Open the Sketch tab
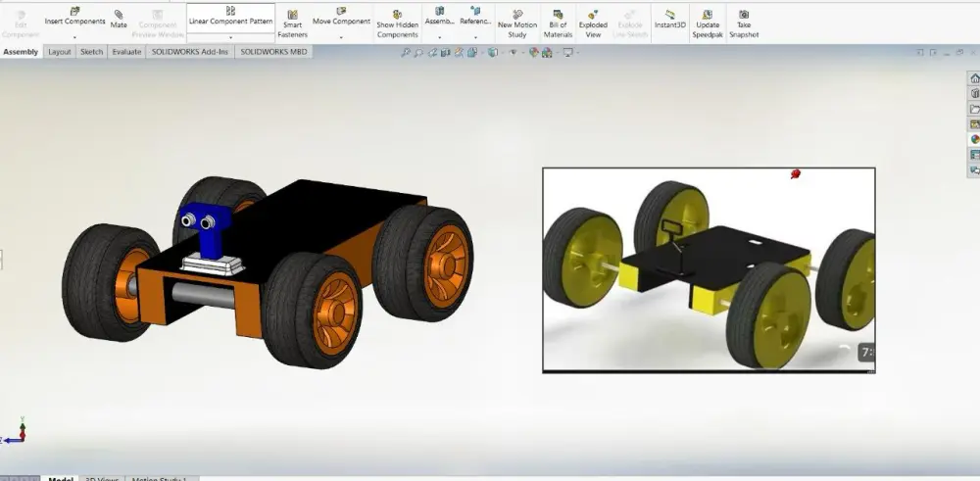 pos(91,52)
